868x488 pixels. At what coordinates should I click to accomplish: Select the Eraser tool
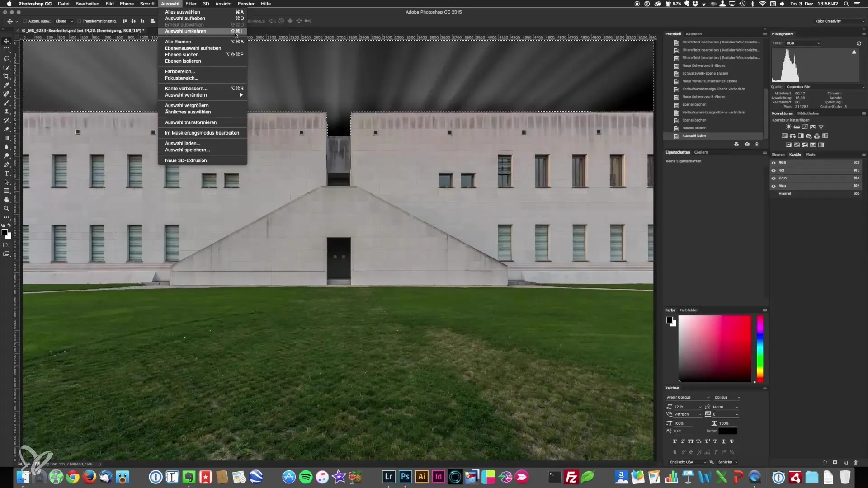pyautogui.click(x=6, y=129)
